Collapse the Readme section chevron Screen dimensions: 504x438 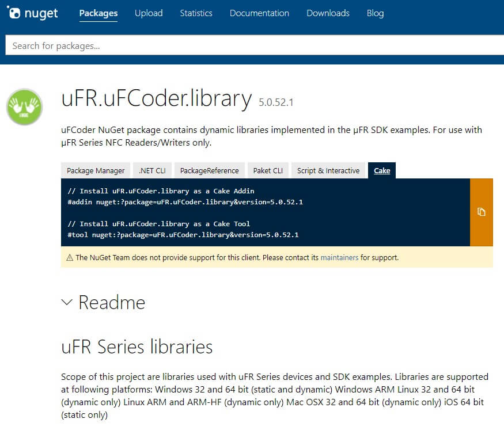point(67,302)
